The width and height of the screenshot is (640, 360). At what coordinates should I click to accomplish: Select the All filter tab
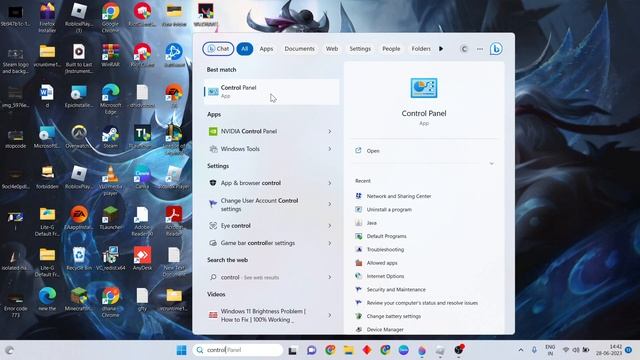pyautogui.click(x=244, y=49)
